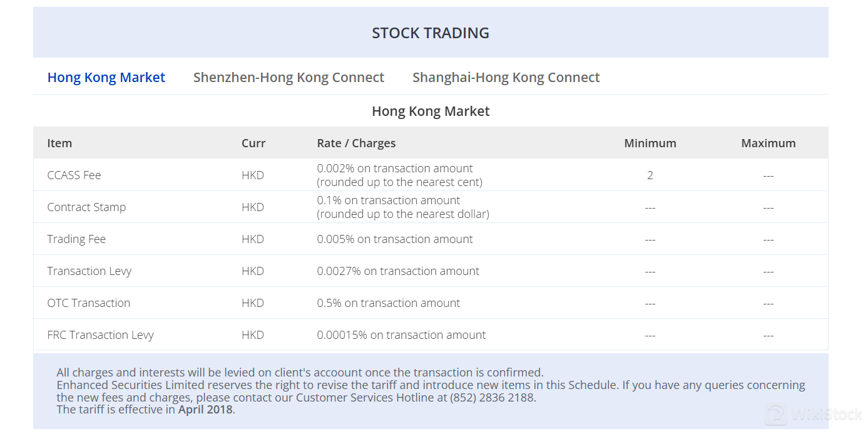Select the Trading Fee row label
868x436 pixels.
(76, 239)
